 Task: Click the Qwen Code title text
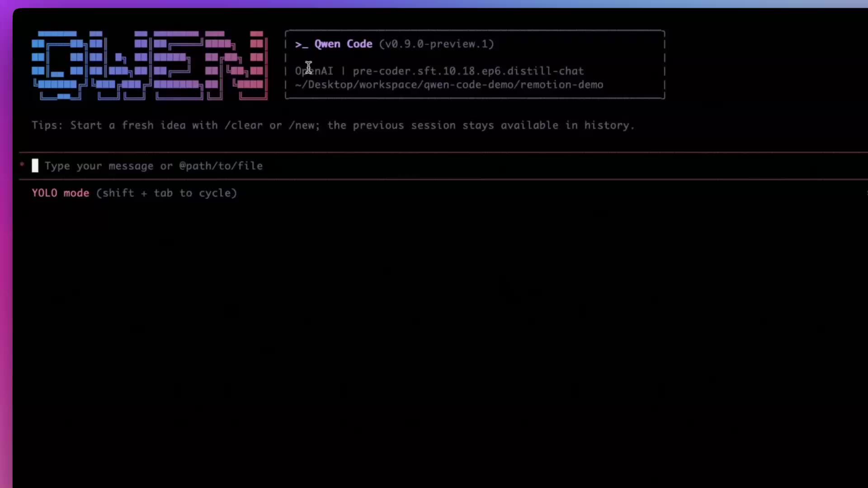(343, 44)
